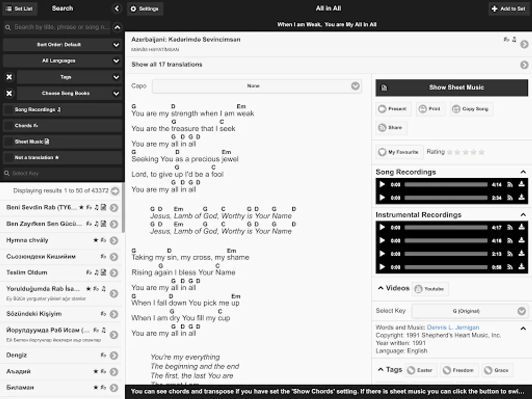532x399 pixels.
Task: Open RSS feed icon for 4:14 recording
Action: tap(510, 184)
